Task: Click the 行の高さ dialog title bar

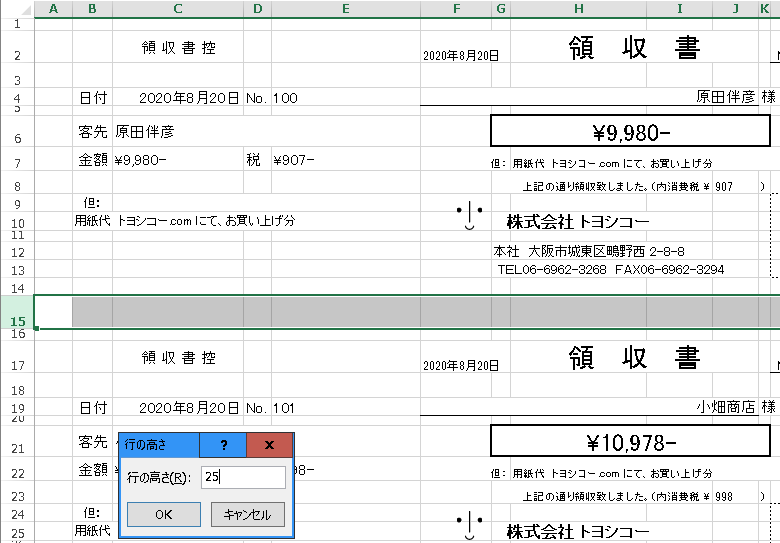Action: coord(158,445)
